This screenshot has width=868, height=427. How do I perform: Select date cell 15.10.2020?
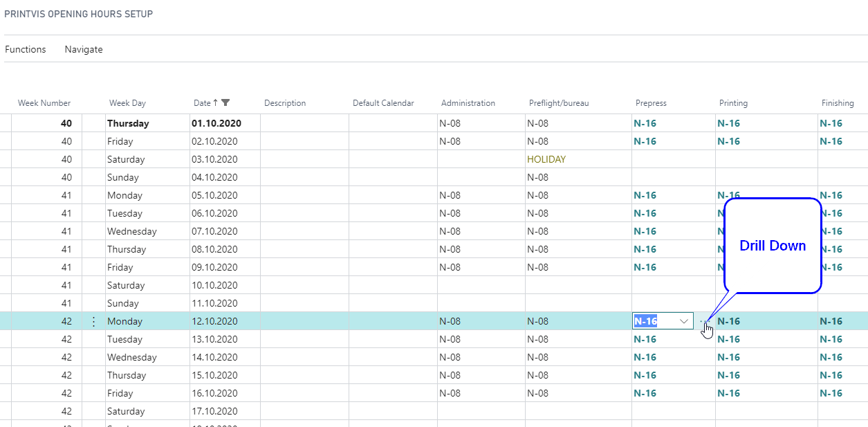tap(214, 375)
